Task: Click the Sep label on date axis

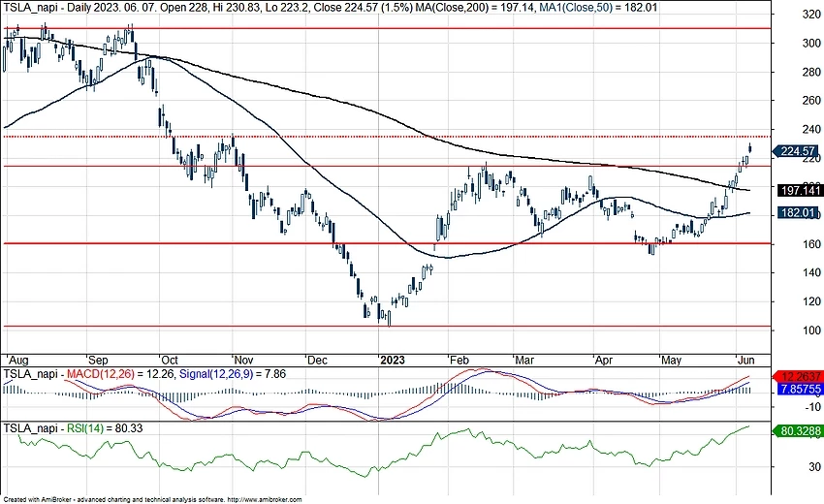Action: (98, 361)
